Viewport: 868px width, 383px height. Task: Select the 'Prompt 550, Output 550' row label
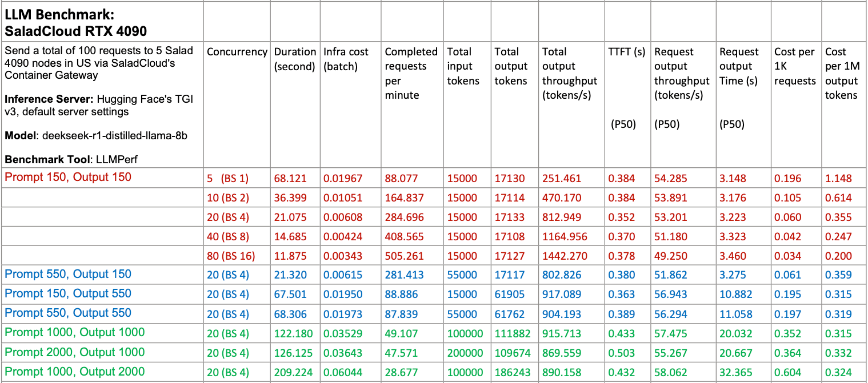coord(68,313)
